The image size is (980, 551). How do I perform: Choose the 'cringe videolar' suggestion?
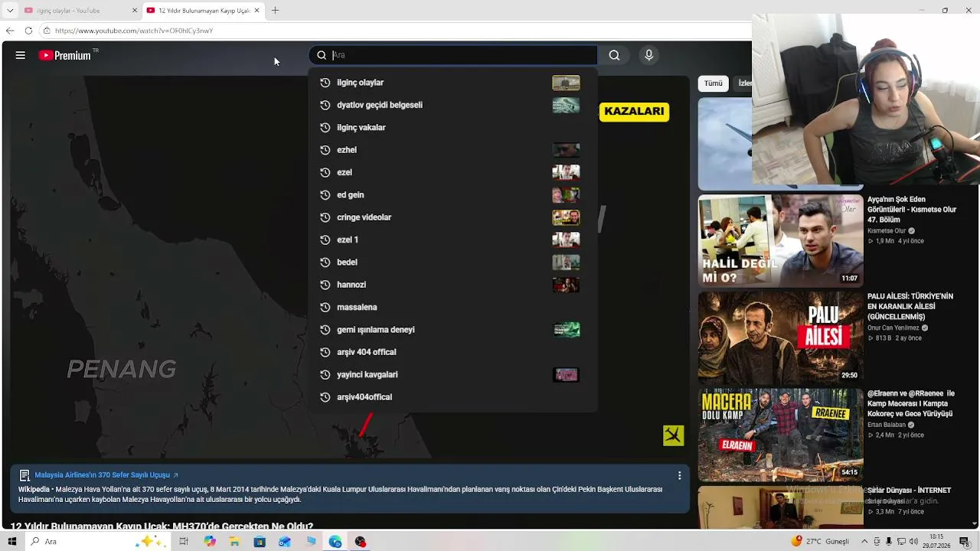[x=453, y=217]
